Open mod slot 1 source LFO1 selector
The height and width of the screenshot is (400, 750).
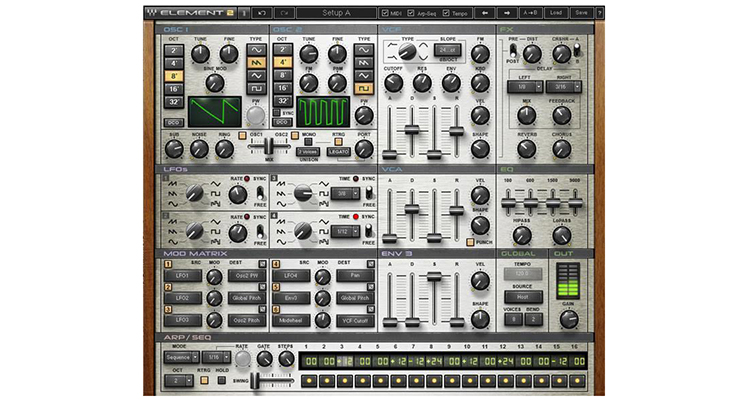click(x=183, y=276)
